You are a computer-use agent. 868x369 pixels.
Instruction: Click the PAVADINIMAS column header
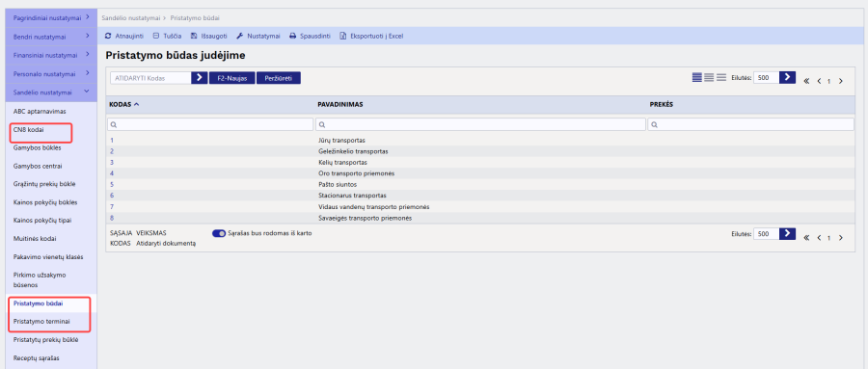click(339, 104)
